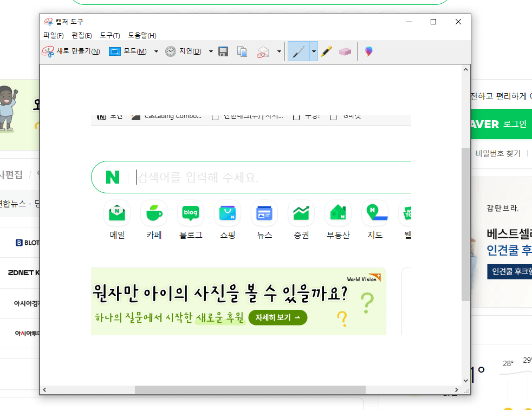The width and height of the screenshot is (532, 410).
Task: Open the 모드 dropdown arrow
Action: coord(155,51)
